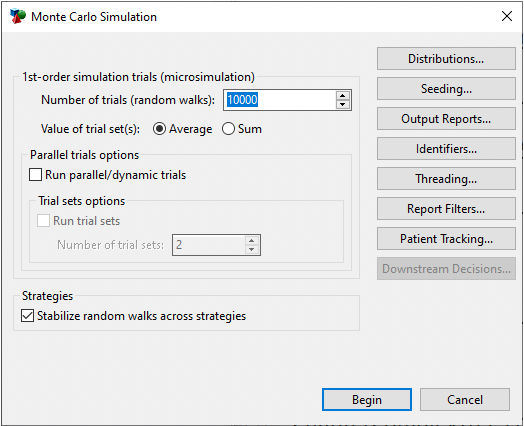This screenshot has height=426, width=524.
Task: Click the Number of trials input field
Action: 280,100
